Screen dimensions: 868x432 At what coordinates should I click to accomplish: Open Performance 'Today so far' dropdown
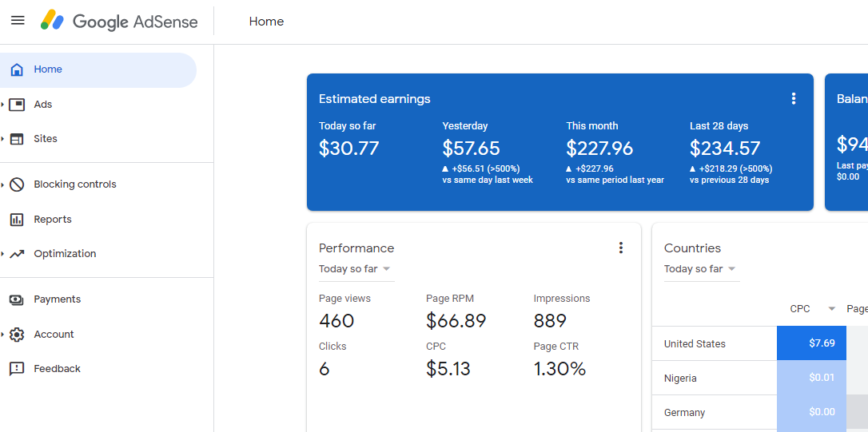[x=356, y=269]
